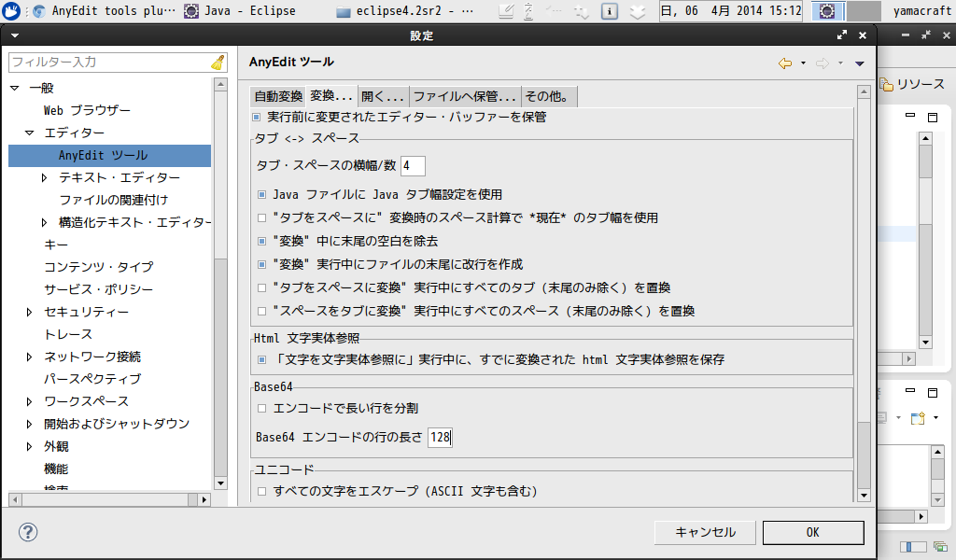
Task: Open forward history dropdown arrow
Action: tap(841, 63)
